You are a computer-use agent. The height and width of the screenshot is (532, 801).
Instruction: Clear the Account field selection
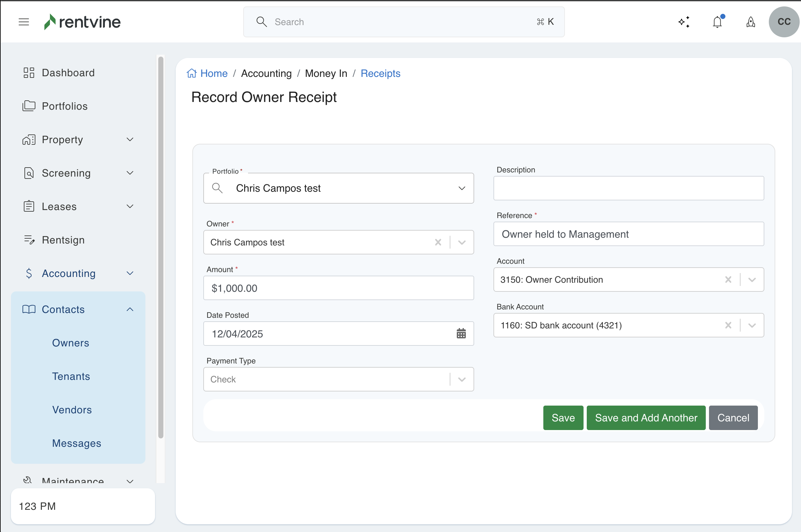point(728,280)
